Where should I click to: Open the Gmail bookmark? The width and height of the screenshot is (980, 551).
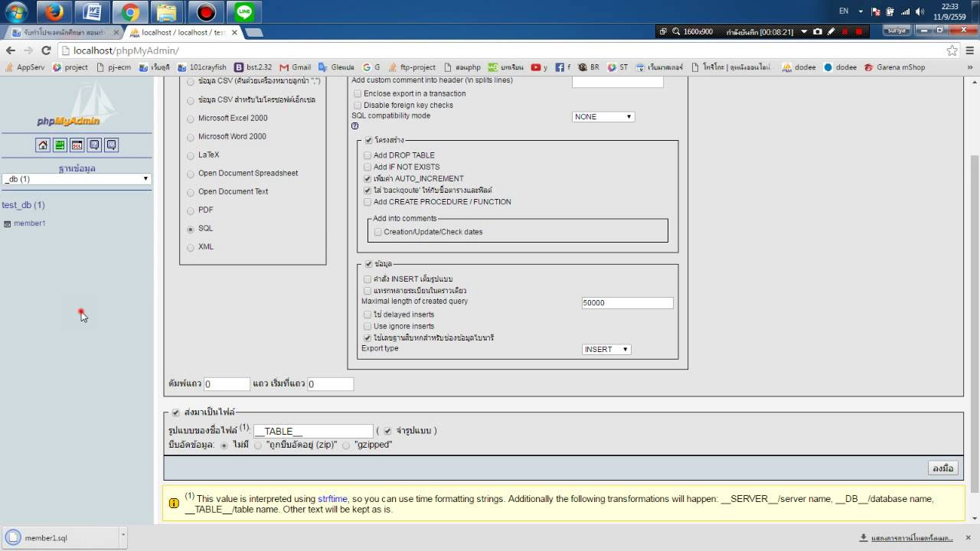pos(295,67)
